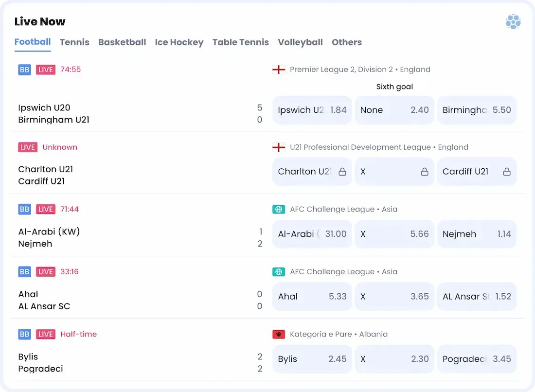Bet on Pogradeci at 3.45

click(477, 359)
